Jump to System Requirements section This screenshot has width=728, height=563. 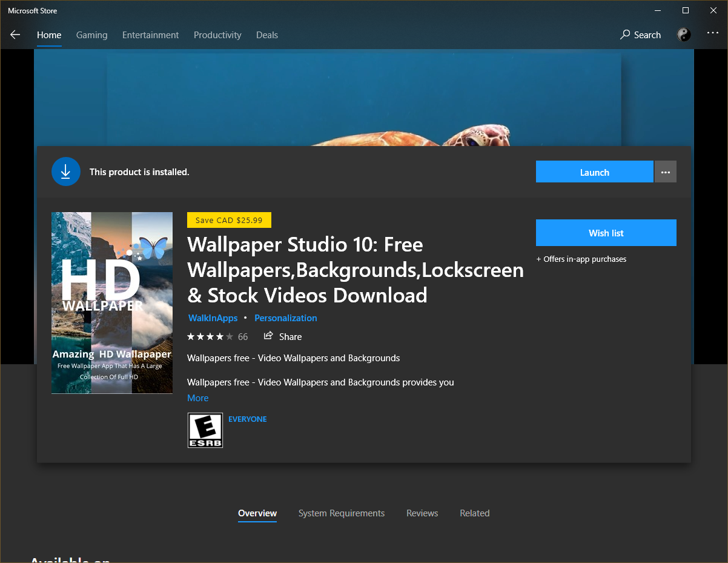[342, 513]
